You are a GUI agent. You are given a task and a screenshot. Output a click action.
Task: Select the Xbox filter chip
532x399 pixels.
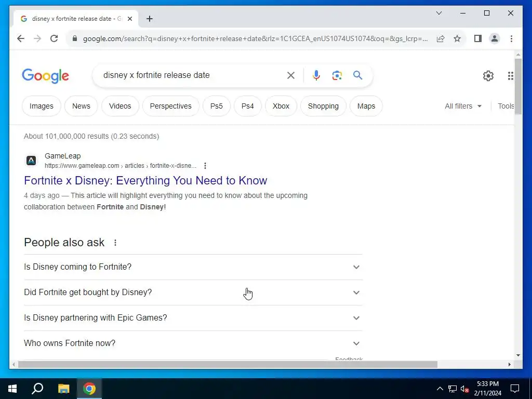coord(281,106)
